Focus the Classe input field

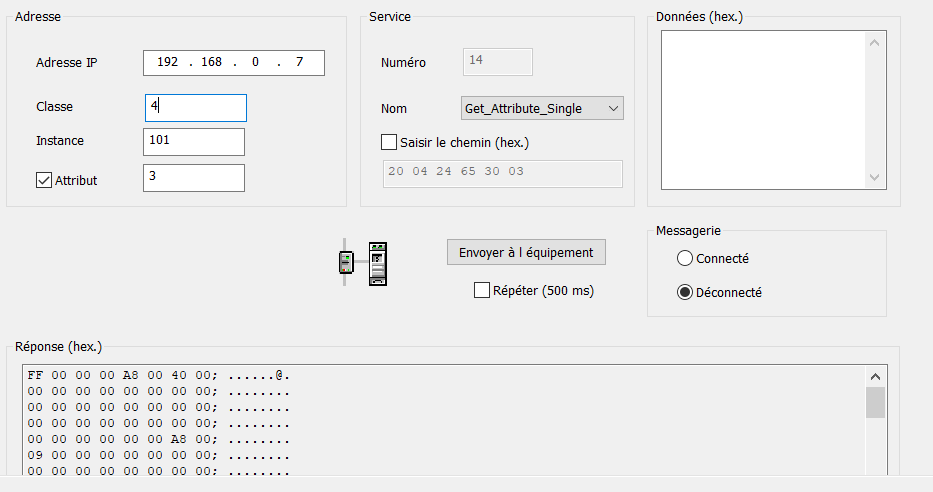[x=196, y=107]
